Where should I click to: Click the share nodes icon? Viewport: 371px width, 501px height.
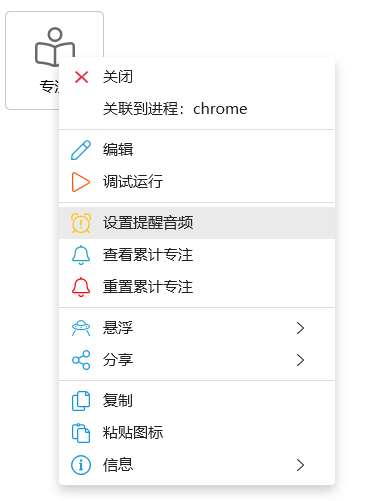(x=81, y=360)
